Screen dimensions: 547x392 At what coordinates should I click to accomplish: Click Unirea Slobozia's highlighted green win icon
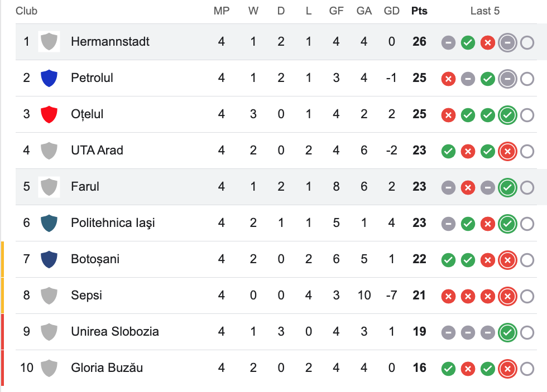(507, 332)
